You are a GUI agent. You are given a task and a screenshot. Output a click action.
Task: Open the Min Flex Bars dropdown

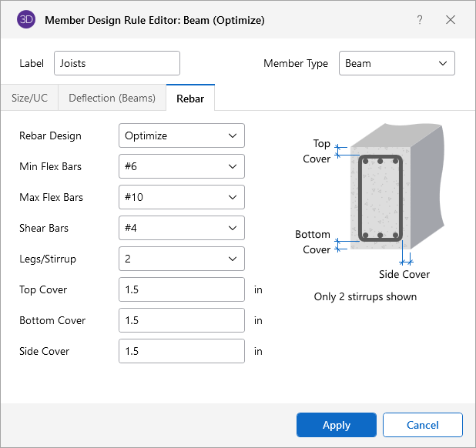pyautogui.click(x=182, y=166)
